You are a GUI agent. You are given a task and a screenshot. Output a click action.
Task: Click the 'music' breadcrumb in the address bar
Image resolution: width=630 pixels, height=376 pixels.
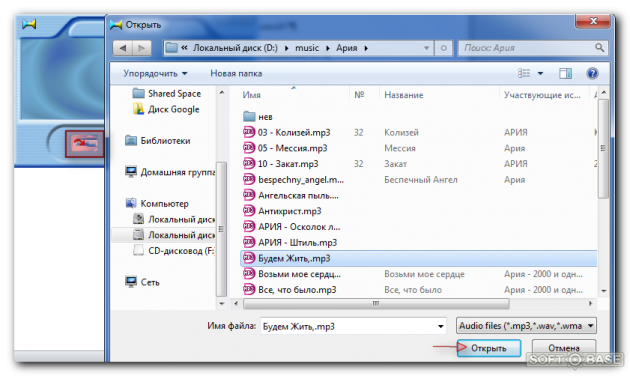pos(307,48)
